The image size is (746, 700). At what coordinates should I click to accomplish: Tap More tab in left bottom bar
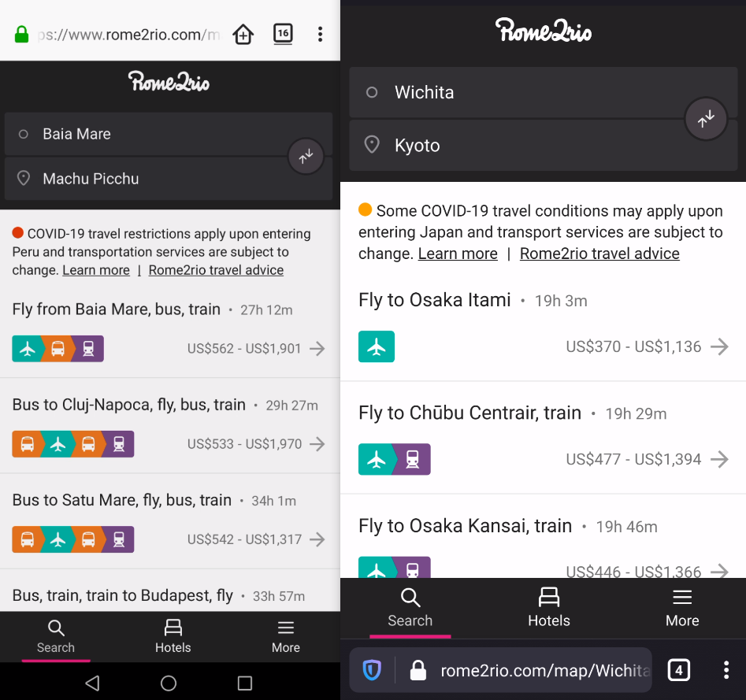click(286, 637)
